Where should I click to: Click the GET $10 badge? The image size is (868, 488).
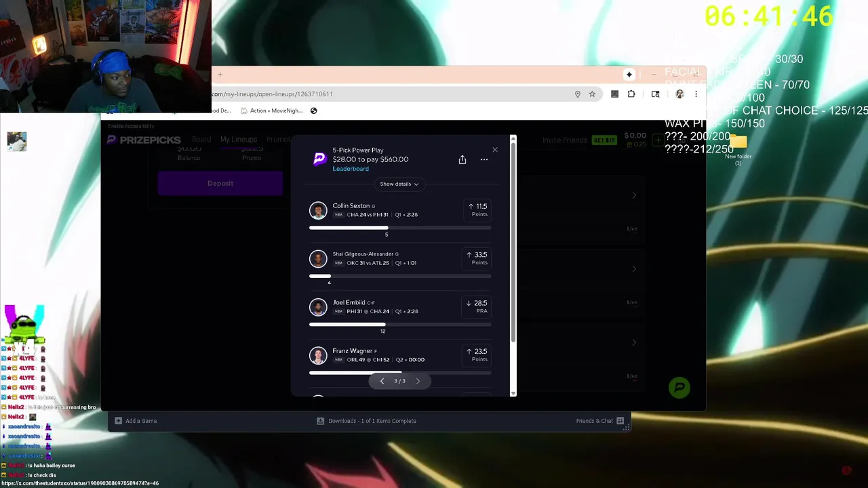click(x=604, y=140)
